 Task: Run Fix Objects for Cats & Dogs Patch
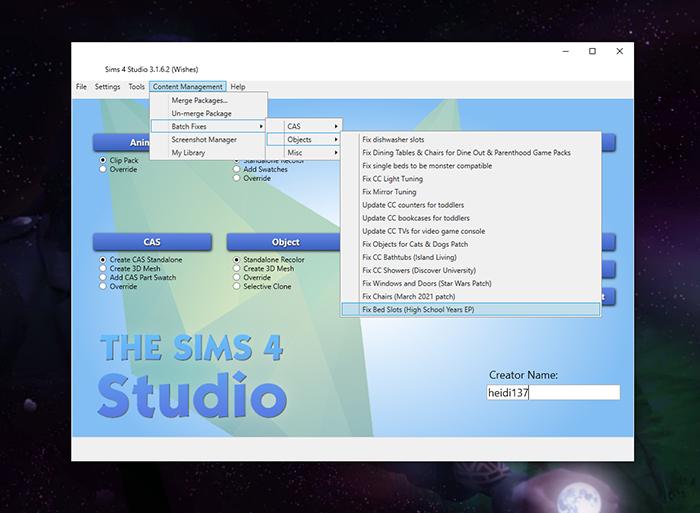tap(471, 244)
